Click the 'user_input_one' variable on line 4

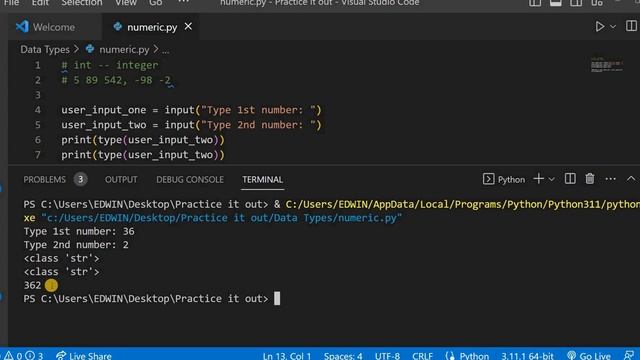pyautogui.click(x=104, y=110)
